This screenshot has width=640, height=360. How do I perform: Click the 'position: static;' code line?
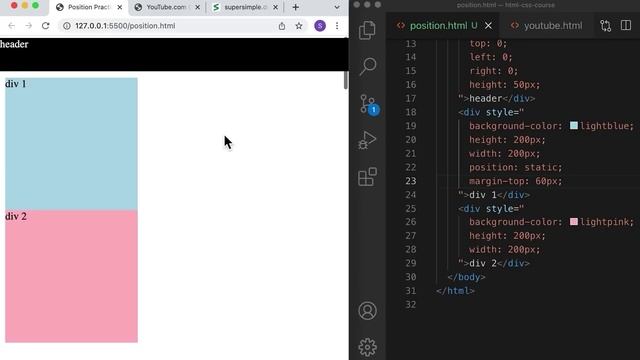(515, 167)
